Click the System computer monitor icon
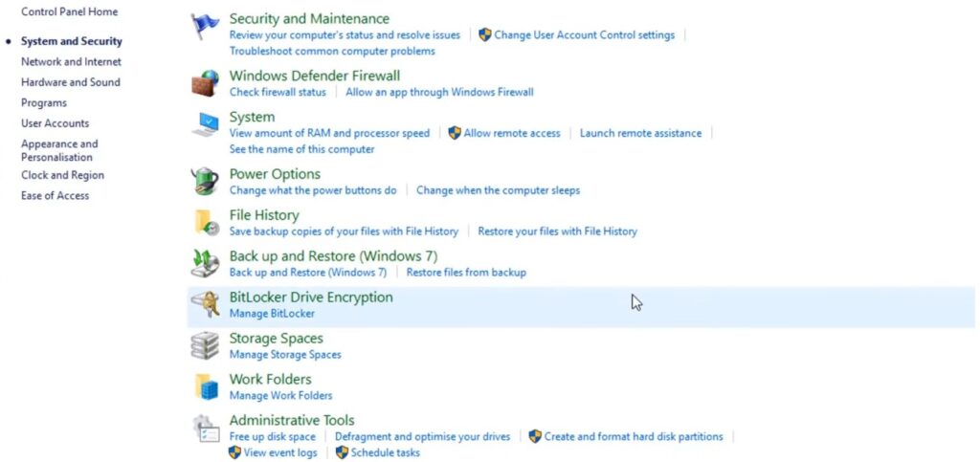 (x=206, y=124)
